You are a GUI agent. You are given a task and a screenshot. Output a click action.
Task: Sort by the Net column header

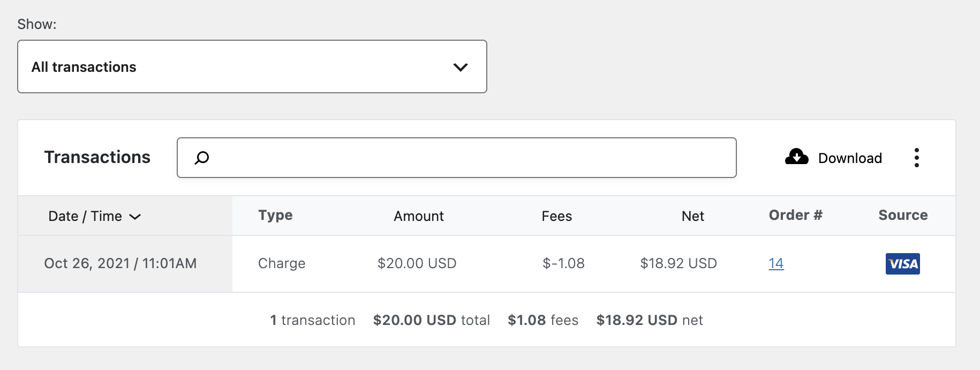(x=692, y=216)
